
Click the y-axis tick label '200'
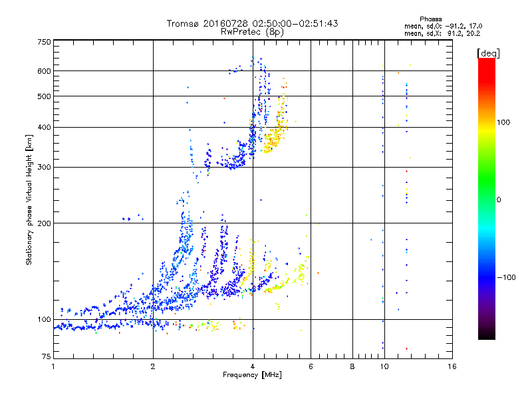click(x=44, y=223)
